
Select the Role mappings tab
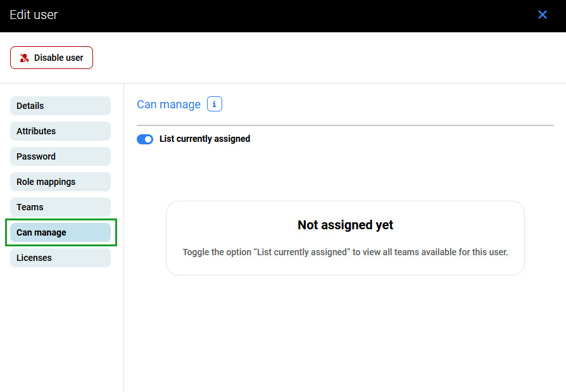click(60, 182)
